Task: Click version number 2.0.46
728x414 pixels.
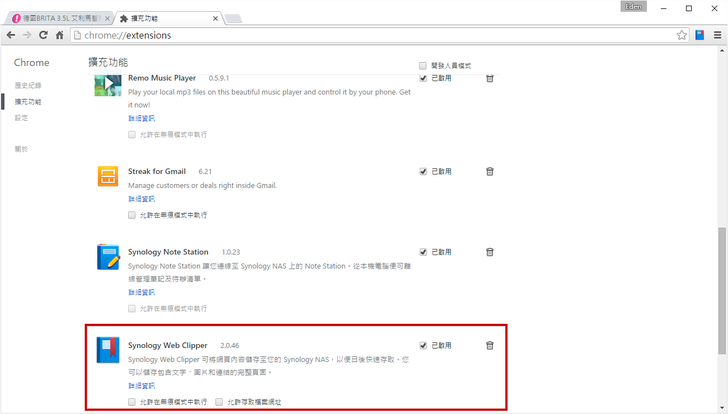Action: (230, 346)
